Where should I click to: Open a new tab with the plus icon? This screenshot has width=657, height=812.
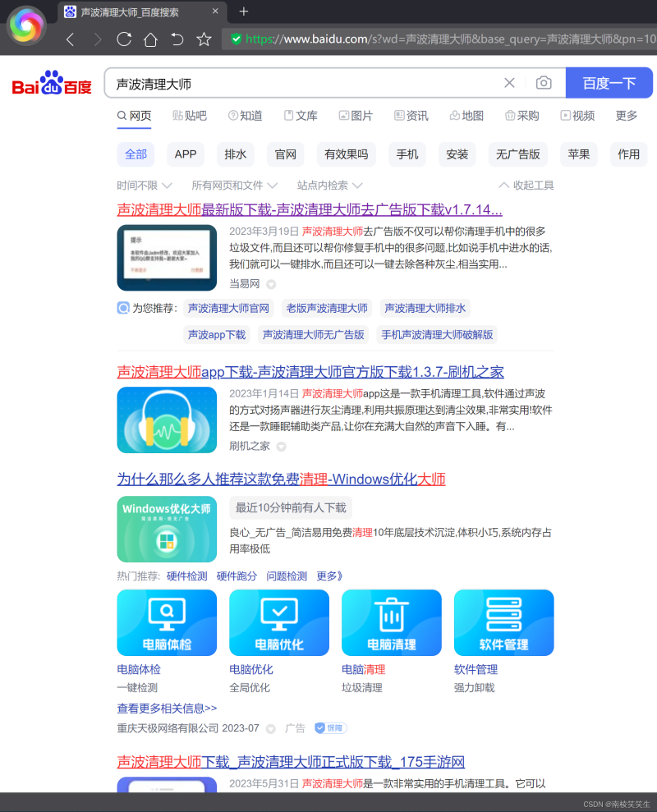pyautogui.click(x=244, y=11)
